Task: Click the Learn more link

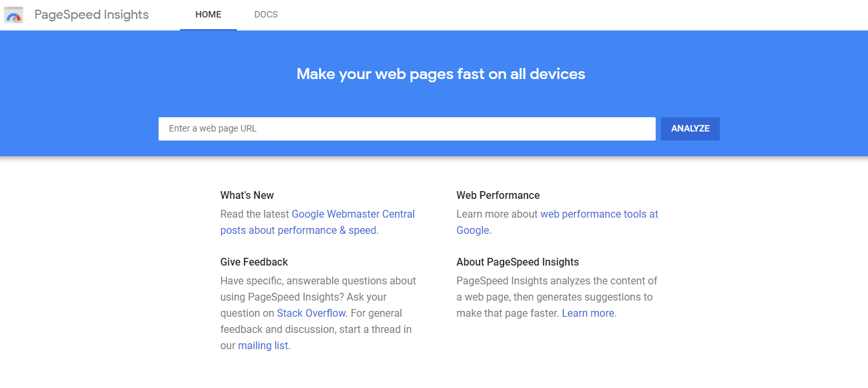Action: (x=588, y=314)
